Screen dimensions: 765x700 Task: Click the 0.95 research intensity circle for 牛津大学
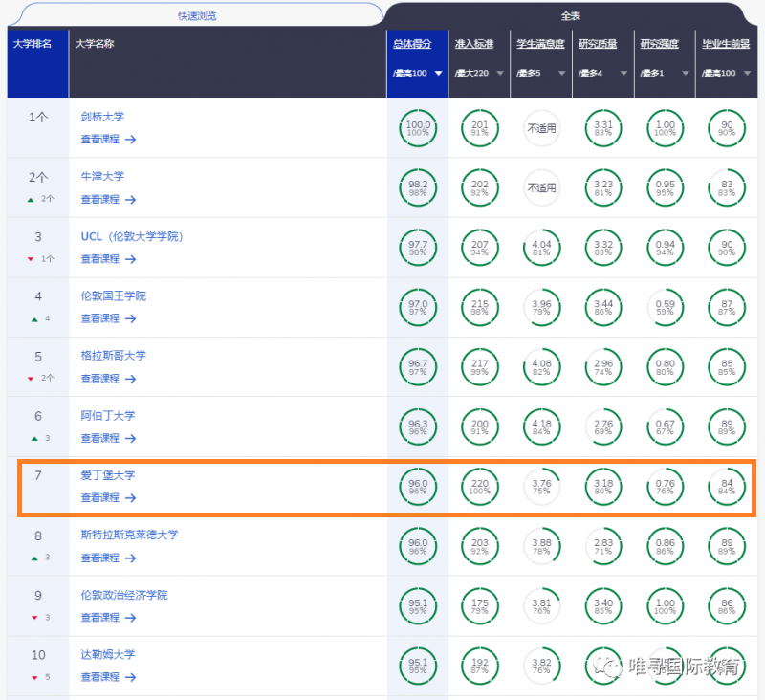point(665,187)
